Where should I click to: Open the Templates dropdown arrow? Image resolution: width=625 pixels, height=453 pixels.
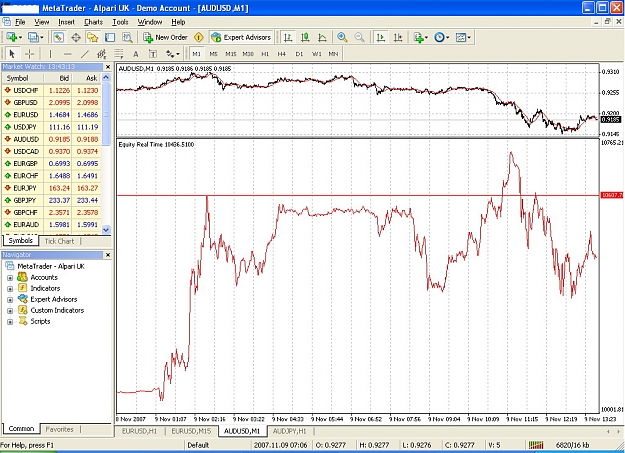pos(469,37)
